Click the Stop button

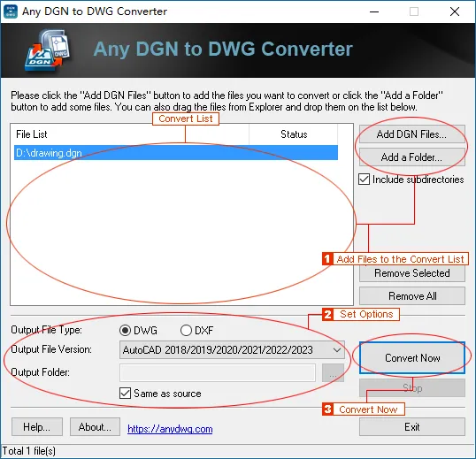pos(412,388)
